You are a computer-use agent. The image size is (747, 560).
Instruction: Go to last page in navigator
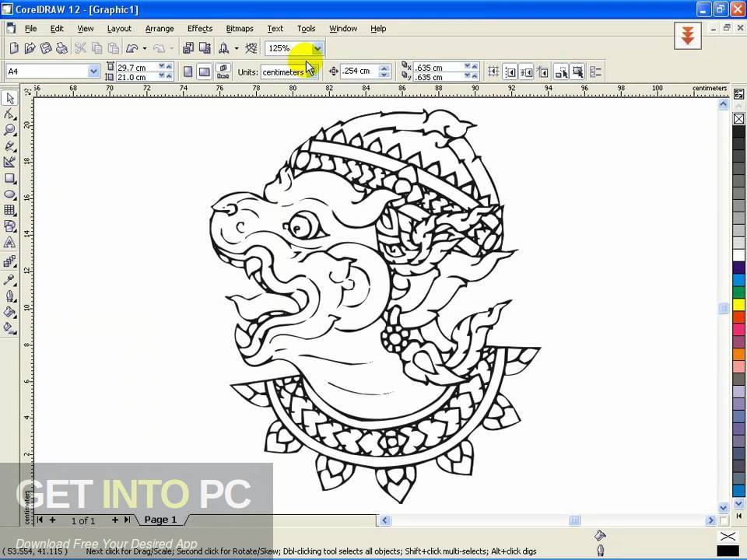coord(127,520)
